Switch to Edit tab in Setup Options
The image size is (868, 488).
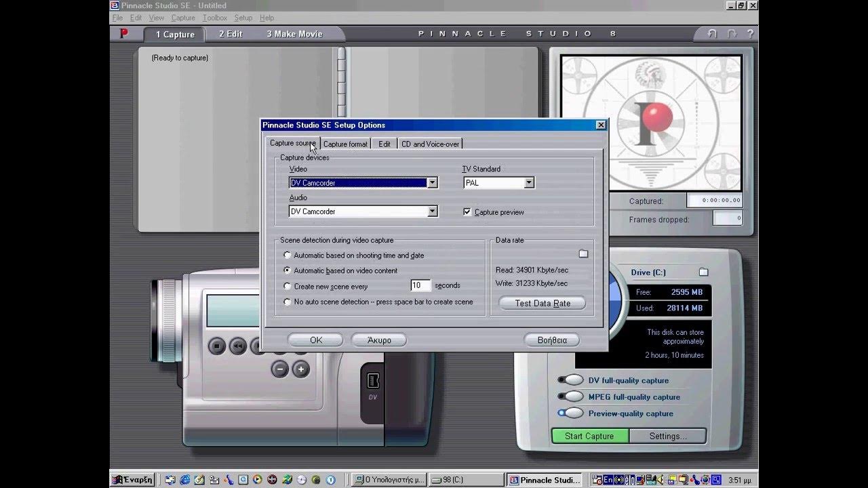[384, 144]
